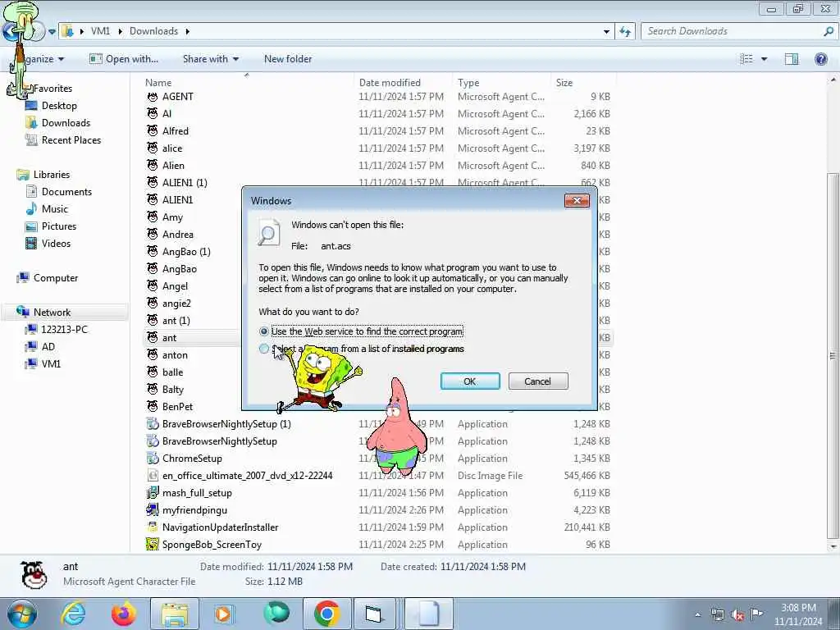Open Windows Media Player from taskbar

(223, 614)
